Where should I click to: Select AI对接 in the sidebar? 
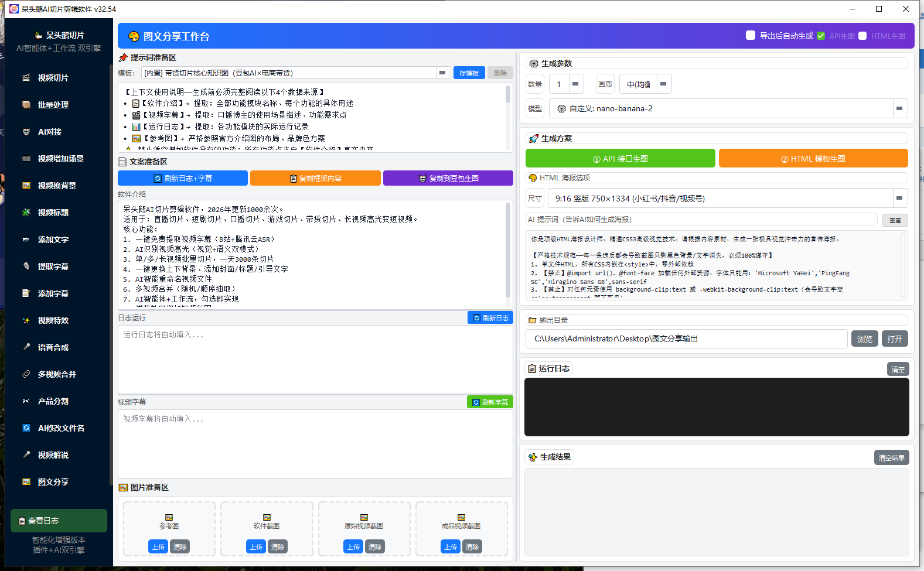[x=50, y=132]
